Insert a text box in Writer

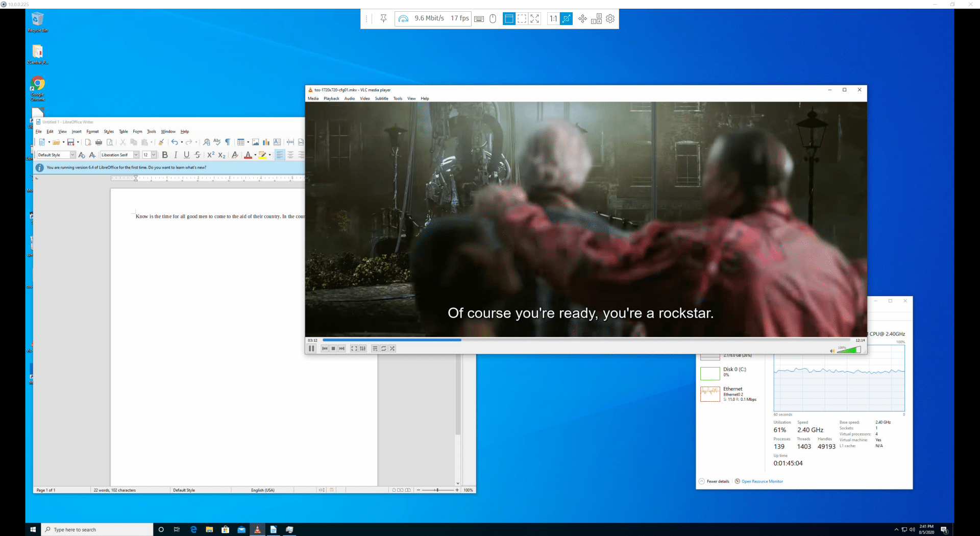tap(277, 142)
